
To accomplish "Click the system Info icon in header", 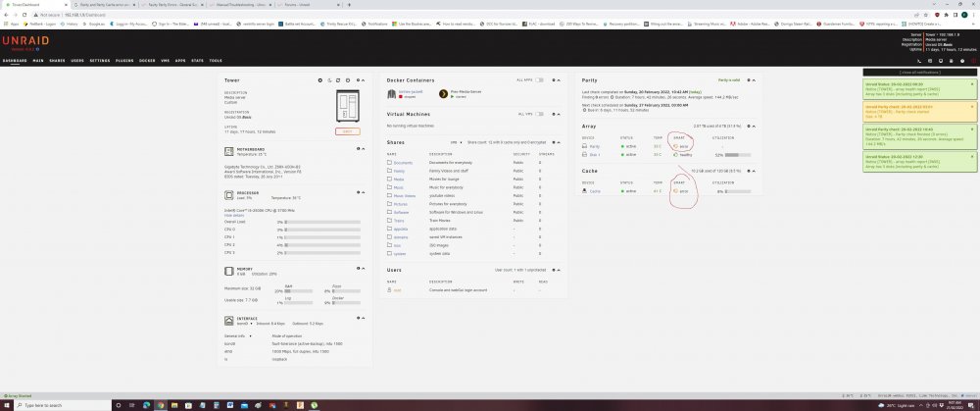I will (941, 61).
